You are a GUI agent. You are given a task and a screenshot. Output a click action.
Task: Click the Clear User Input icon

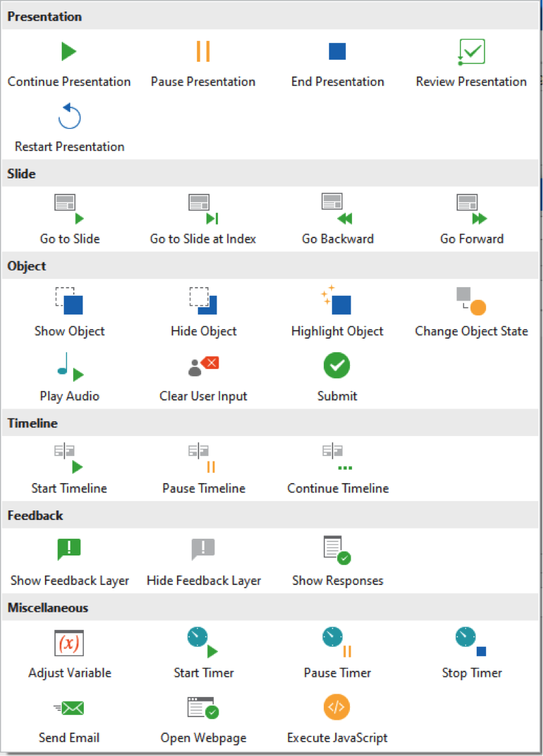203,366
